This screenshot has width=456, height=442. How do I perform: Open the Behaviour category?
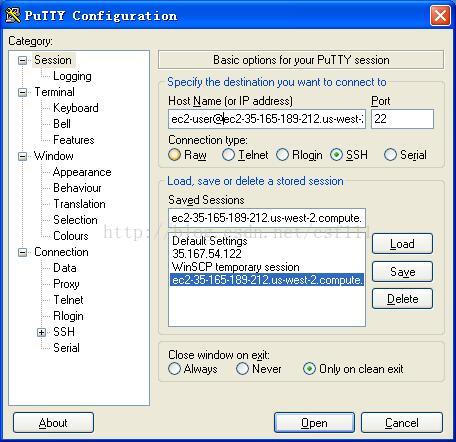77,188
